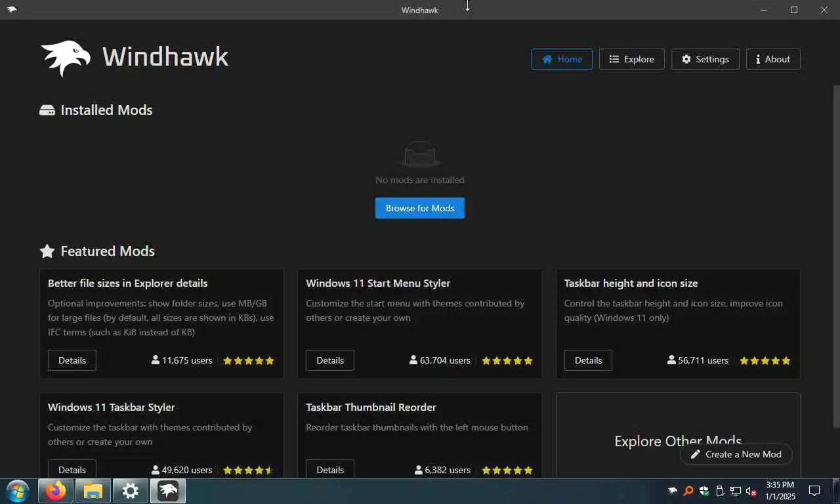Click Explore Other Mods card
The image size is (840, 504).
tap(678, 435)
